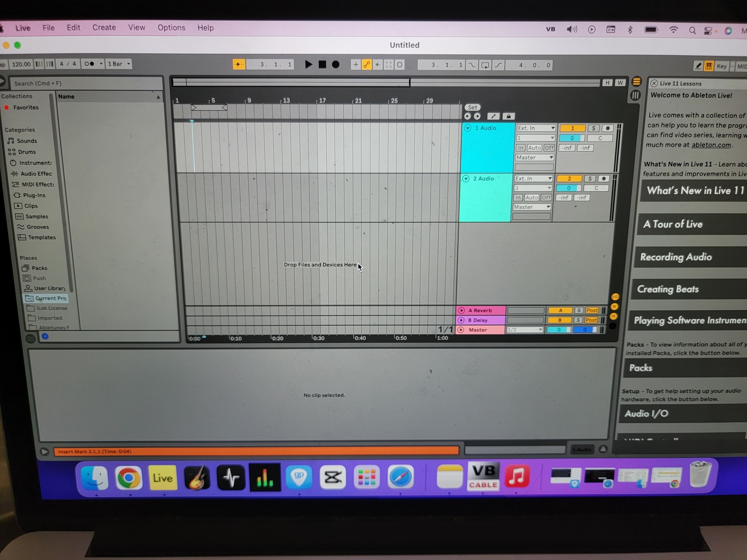Open the Options menu
Screen dimensions: 747x560
[171, 28]
